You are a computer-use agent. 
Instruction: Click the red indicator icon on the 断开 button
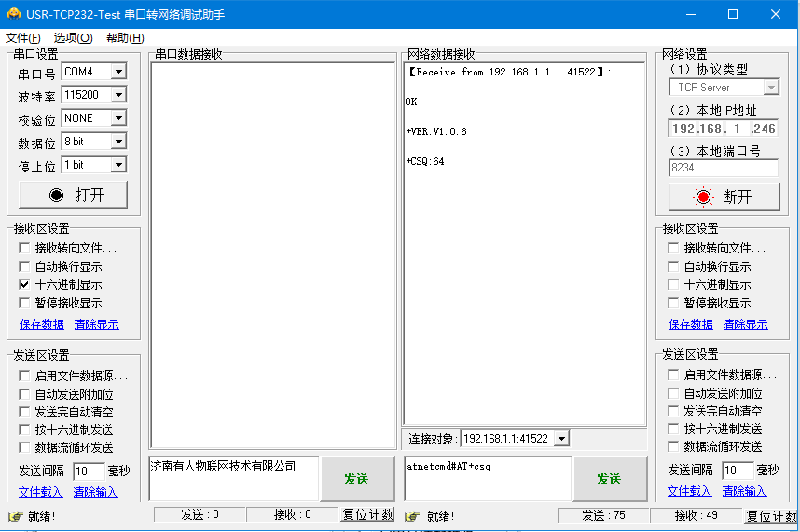(x=702, y=197)
